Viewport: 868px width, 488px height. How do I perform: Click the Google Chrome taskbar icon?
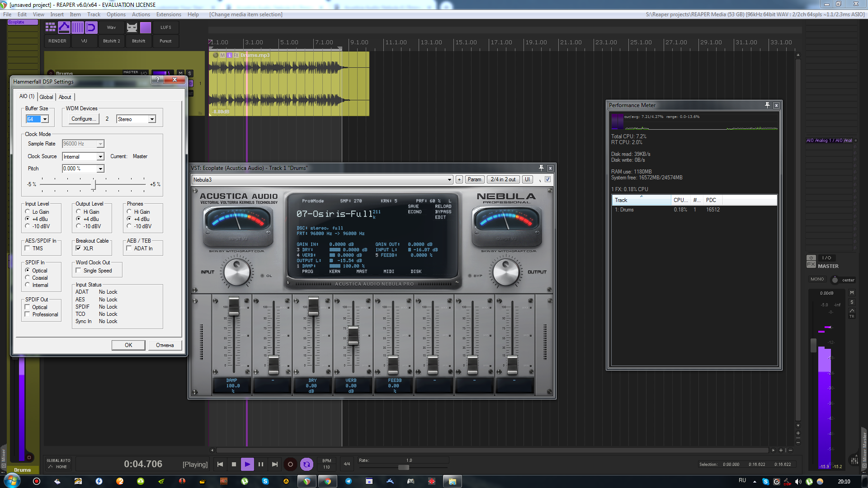click(327, 481)
